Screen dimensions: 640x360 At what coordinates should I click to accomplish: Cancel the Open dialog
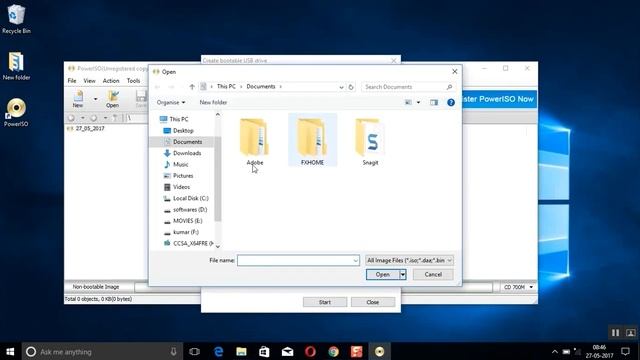coord(433,274)
